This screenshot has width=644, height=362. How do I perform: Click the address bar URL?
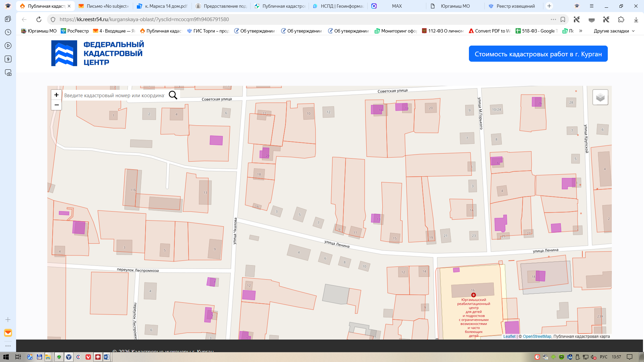coord(144,19)
